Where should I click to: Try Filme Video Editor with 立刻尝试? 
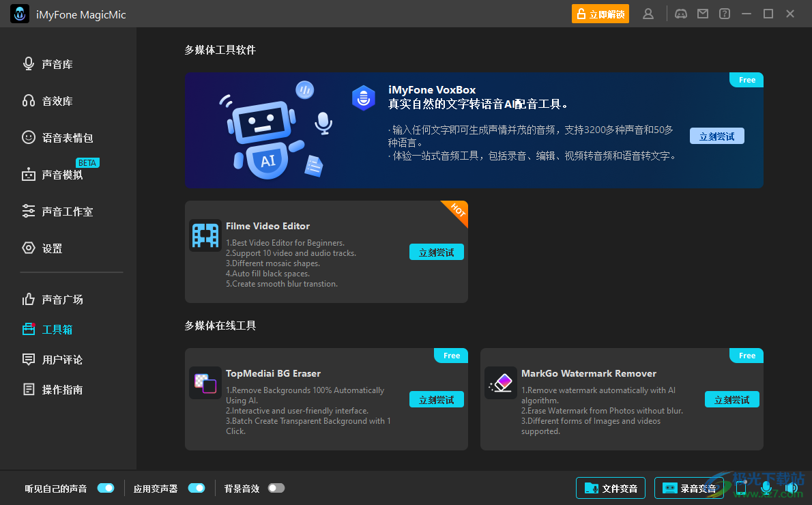click(x=437, y=252)
